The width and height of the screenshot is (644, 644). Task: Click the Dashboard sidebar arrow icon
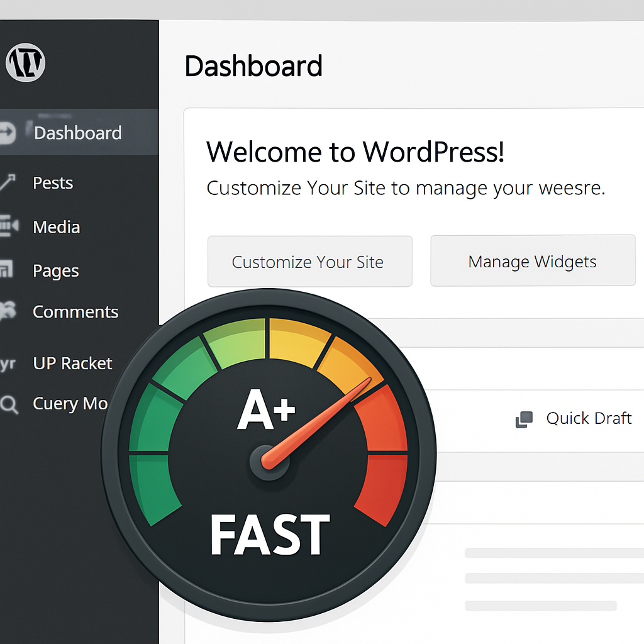pyautogui.click(x=8, y=133)
